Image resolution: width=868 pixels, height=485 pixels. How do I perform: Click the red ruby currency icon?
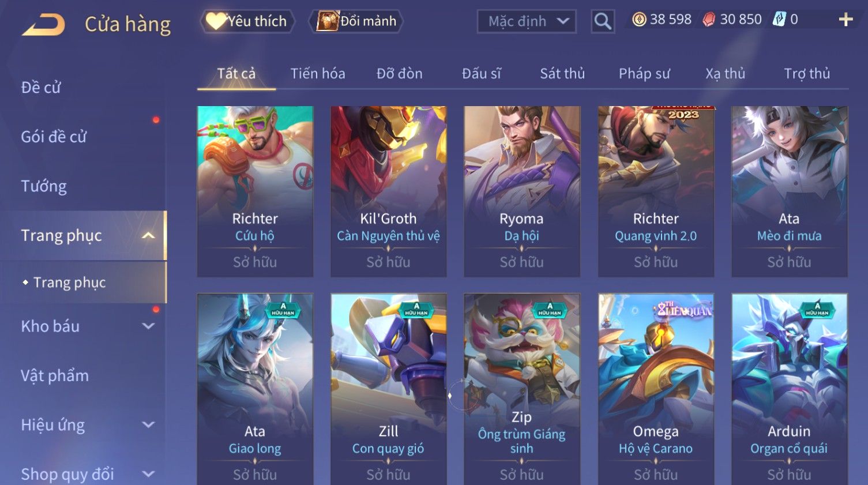click(x=709, y=20)
